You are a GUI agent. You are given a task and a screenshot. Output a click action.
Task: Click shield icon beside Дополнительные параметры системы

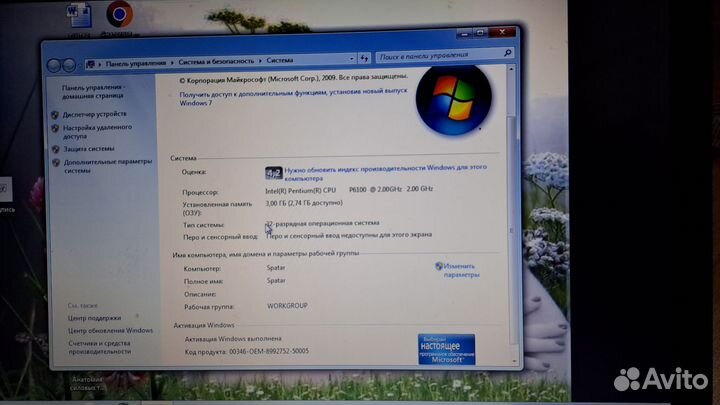click(x=56, y=163)
